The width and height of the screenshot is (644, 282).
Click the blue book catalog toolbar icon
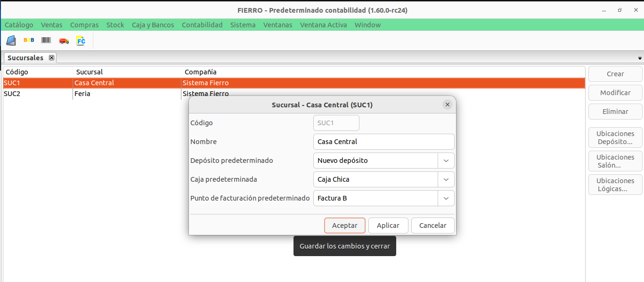click(x=11, y=40)
